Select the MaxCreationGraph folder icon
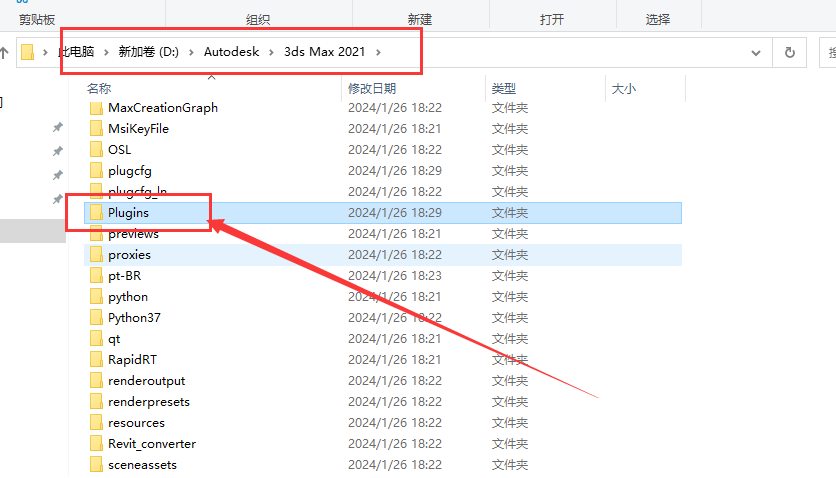The height and width of the screenshot is (478, 836). [x=97, y=108]
